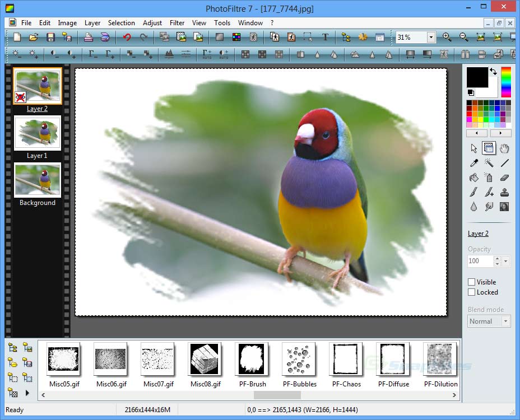520x420 pixels.
Task: Activate the Smudge fingertip tool
Action: (489, 206)
